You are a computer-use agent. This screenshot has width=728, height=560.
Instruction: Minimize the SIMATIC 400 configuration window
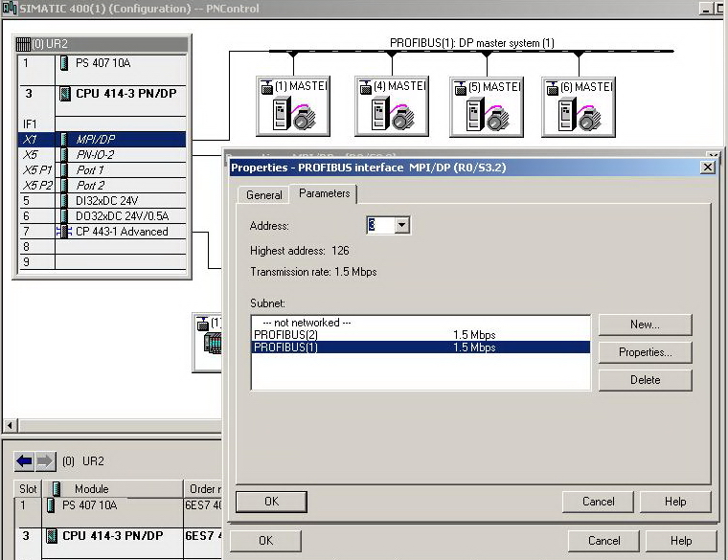tap(707, 9)
